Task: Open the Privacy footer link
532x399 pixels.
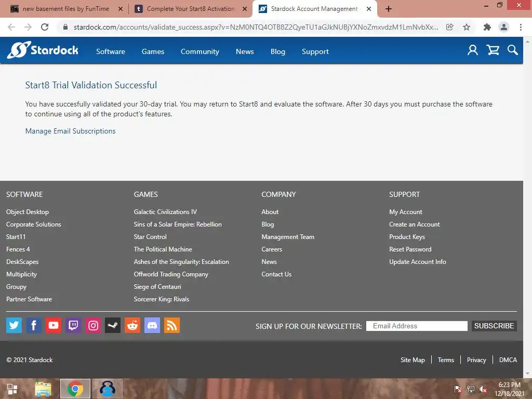Action: point(476,360)
